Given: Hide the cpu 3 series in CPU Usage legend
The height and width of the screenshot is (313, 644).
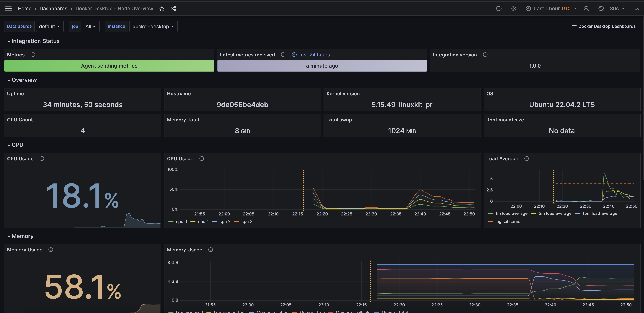Looking at the screenshot, I should click(246, 221).
